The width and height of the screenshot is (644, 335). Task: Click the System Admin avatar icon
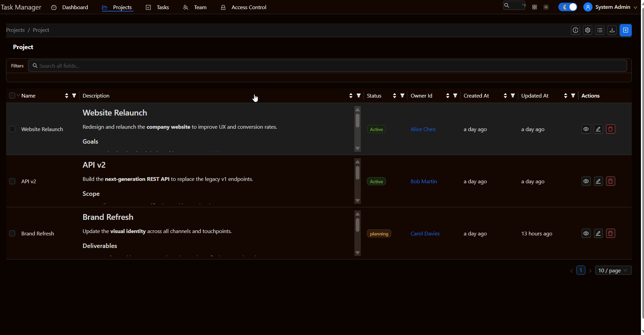[x=588, y=7]
